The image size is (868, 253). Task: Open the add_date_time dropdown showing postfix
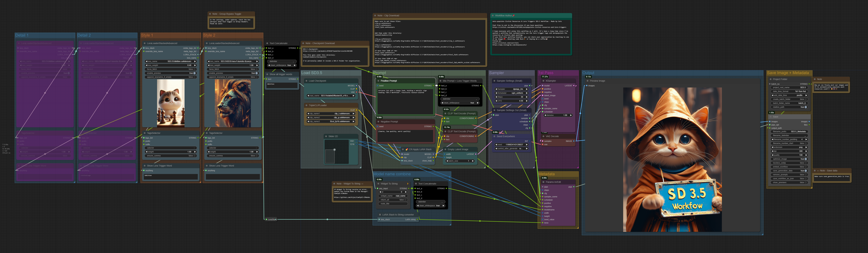click(x=790, y=95)
